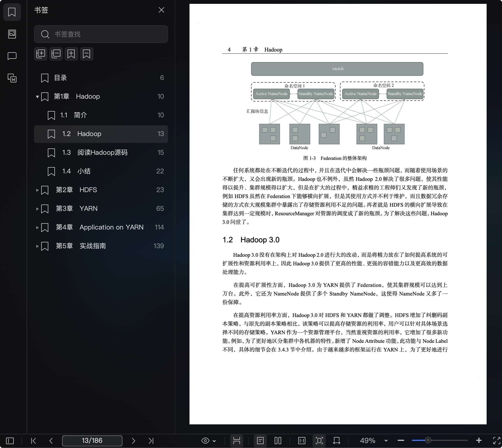This screenshot has height=448, width=502.
Task: Go to the previous page
Action: (x=51, y=441)
